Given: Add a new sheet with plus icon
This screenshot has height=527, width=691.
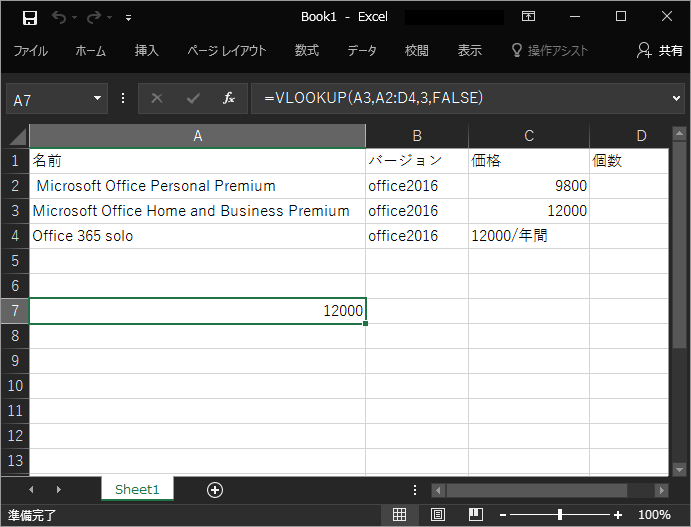Looking at the screenshot, I should click(x=215, y=490).
